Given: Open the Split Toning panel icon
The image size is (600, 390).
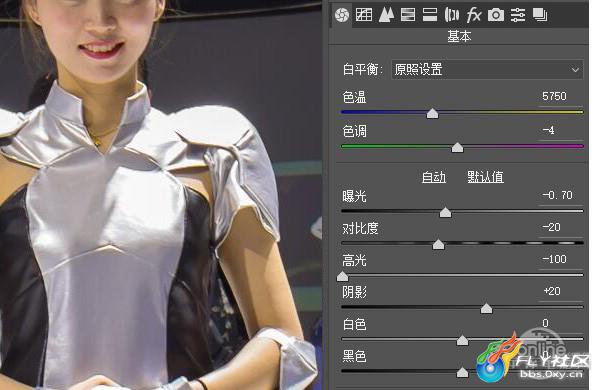Looking at the screenshot, I should click(430, 15).
